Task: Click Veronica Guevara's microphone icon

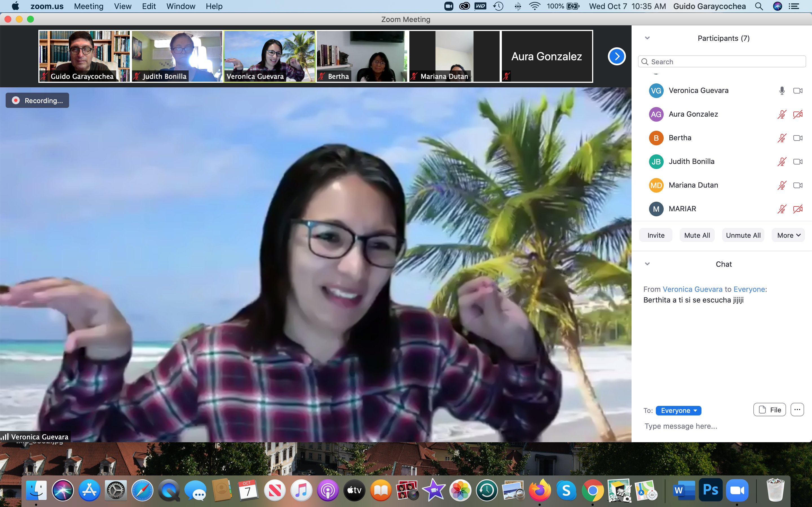Action: click(x=782, y=90)
